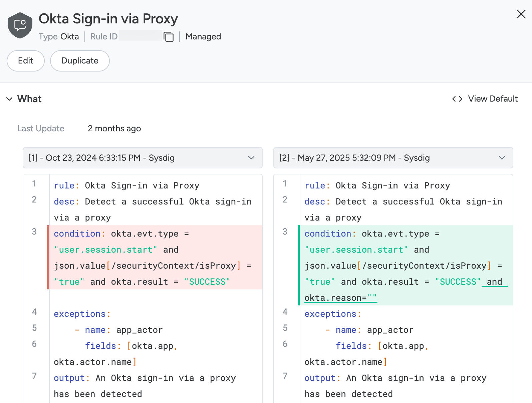Screen dimensions: 532x403
Task: Close the rule detail panel
Action: tap(521, 14)
